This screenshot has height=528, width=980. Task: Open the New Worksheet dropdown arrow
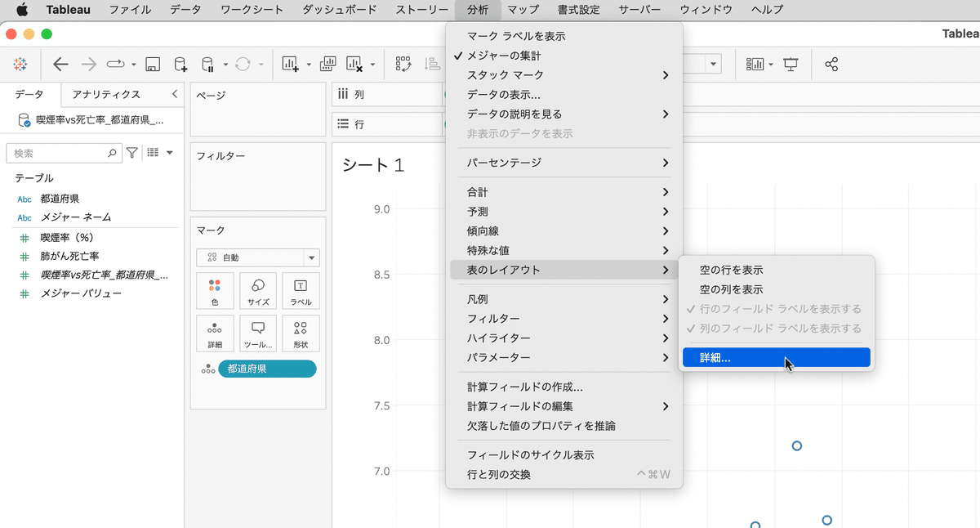pos(309,65)
